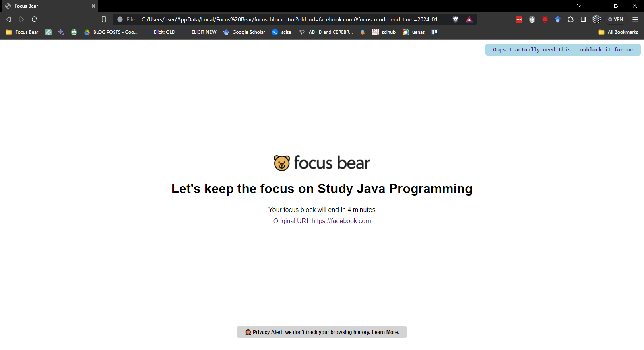The width and height of the screenshot is (644, 350).
Task: Open the Privacy Alert Learn More banner
Action: [x=322, y=332]
